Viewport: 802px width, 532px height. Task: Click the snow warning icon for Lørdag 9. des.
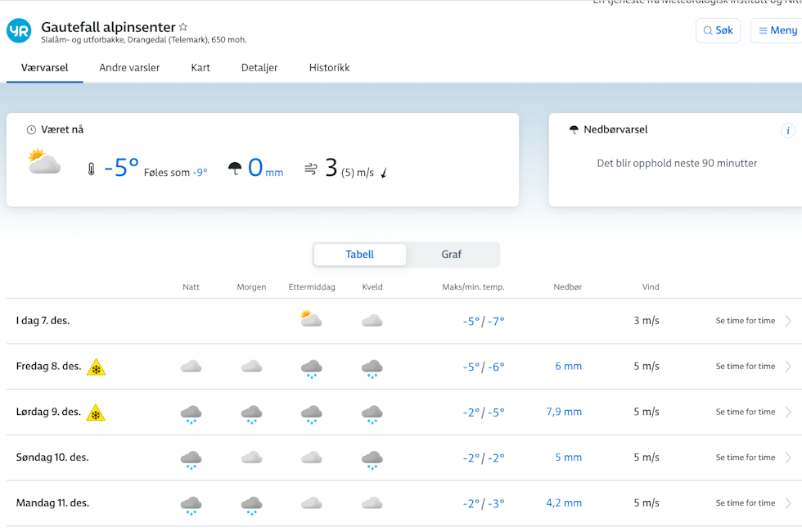point(96,413)
